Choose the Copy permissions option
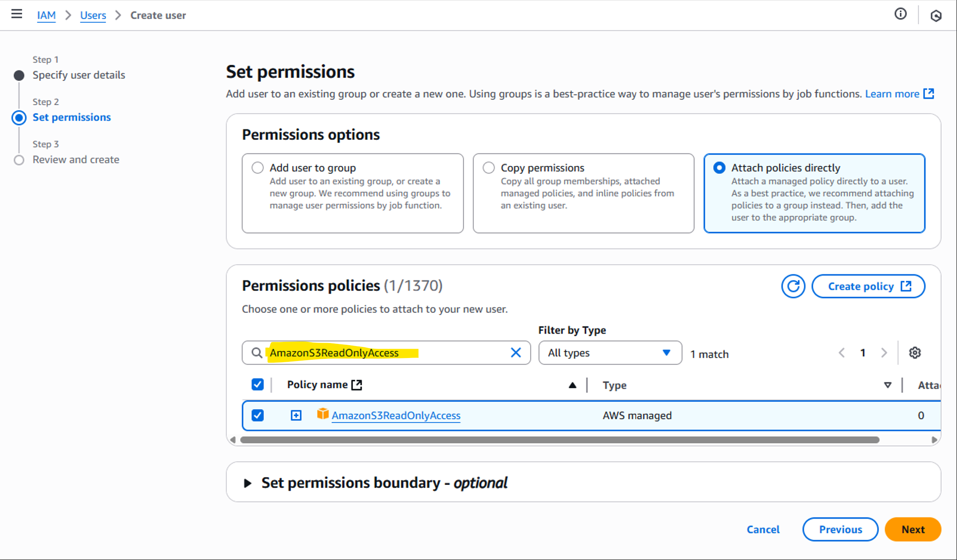This screenshot has width=957, height=560. click(x=489, y=167)
